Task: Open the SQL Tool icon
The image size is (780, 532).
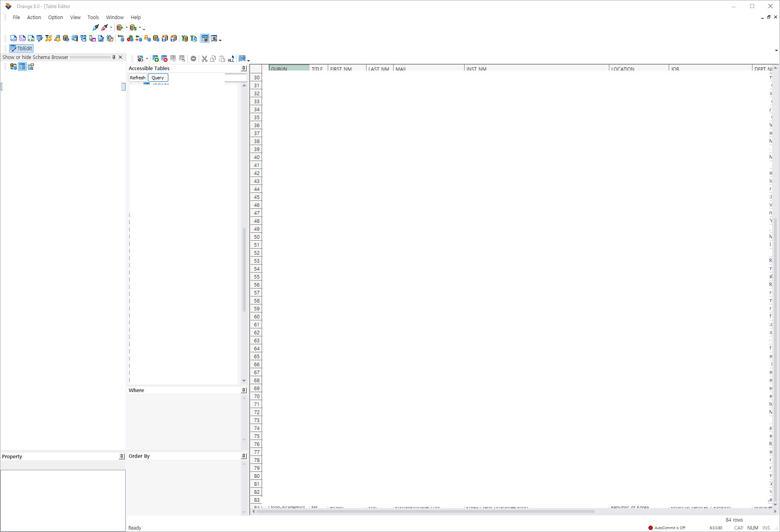Action: point(13,38)
